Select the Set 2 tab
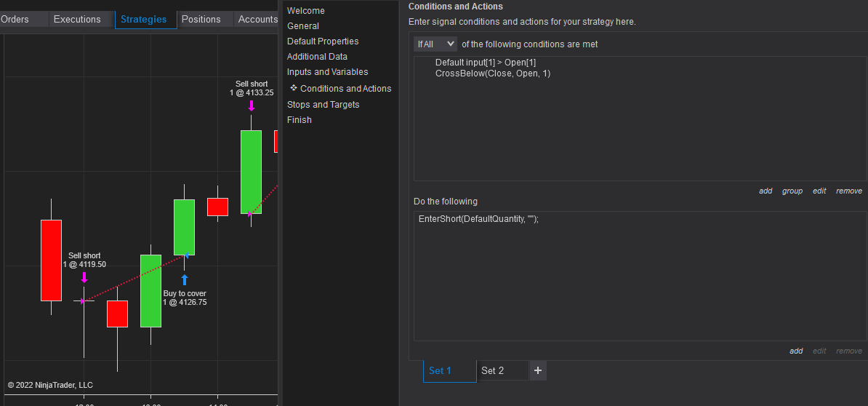The width and height of the screenshot is (868, 406). coord(493,370)
